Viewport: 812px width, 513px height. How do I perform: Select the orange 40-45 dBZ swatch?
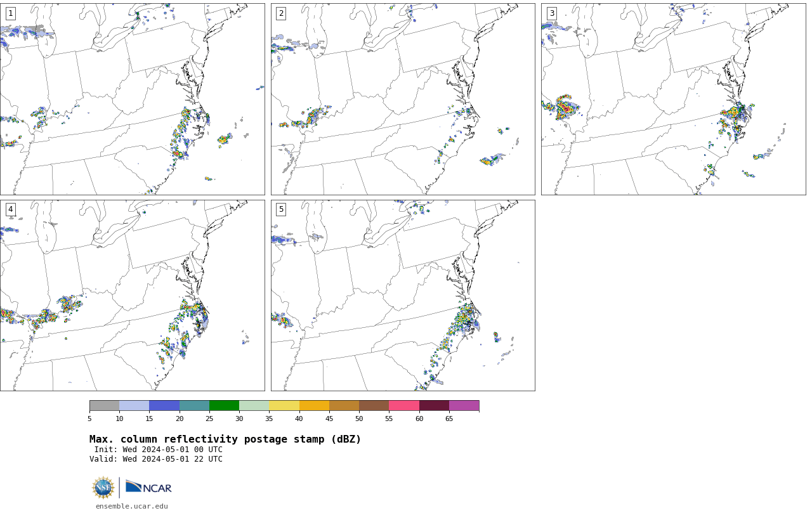314,406
